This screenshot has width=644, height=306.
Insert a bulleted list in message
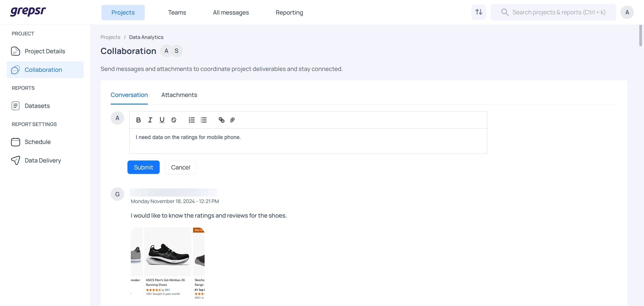pyautogui.click(x=204, y=120)
